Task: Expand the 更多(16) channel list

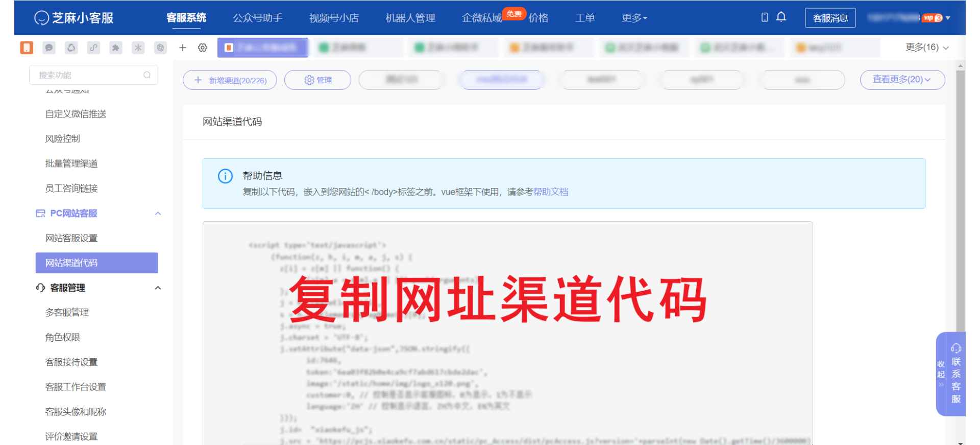Action: click(927, 48)
